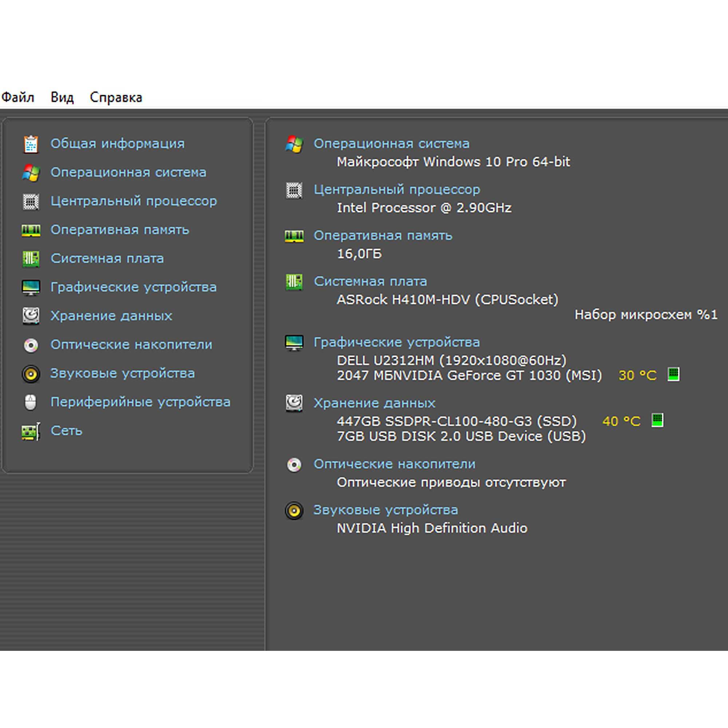728x728 pixels.
Task: Select Центральный процессор in the sidebar
Action: pyautogui.click(x=134, y=201)
